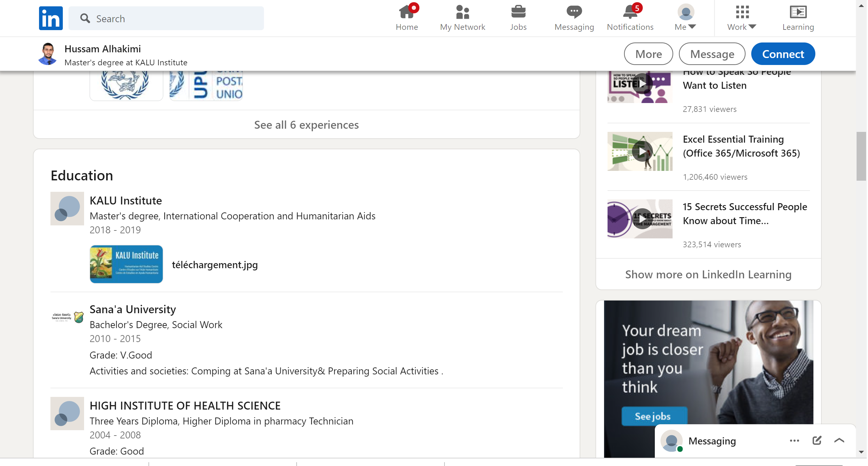Open the Learning video icon
The height and width of the screenshot is (466, 868).
pos(798,12)
